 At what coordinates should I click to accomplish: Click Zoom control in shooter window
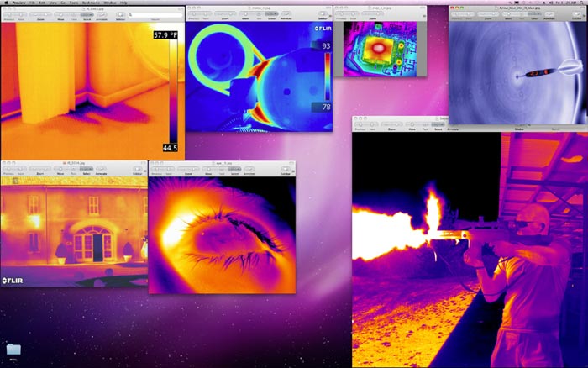tap(391, 124)
